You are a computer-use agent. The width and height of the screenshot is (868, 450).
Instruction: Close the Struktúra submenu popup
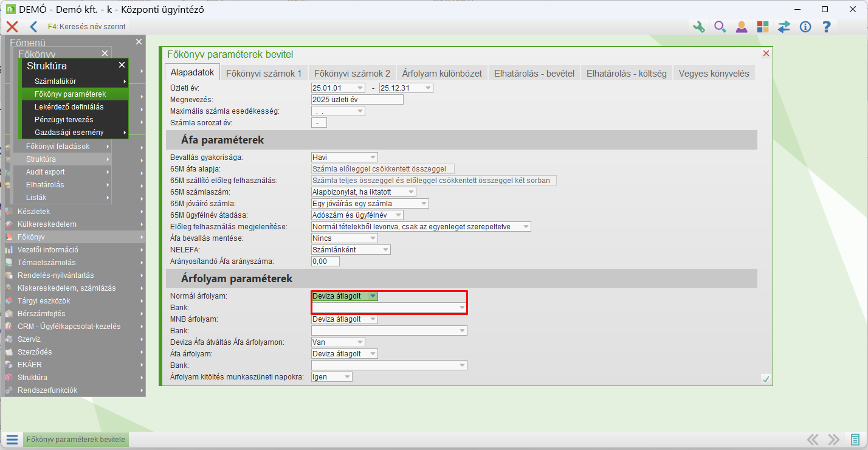pyautogui.click(x=122, y=65)
